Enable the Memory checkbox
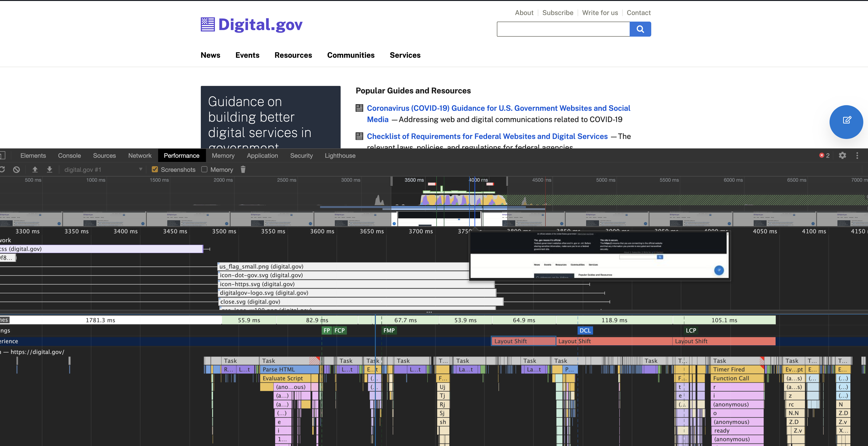Viewport: 868px width, 446px height. point(204,169)
